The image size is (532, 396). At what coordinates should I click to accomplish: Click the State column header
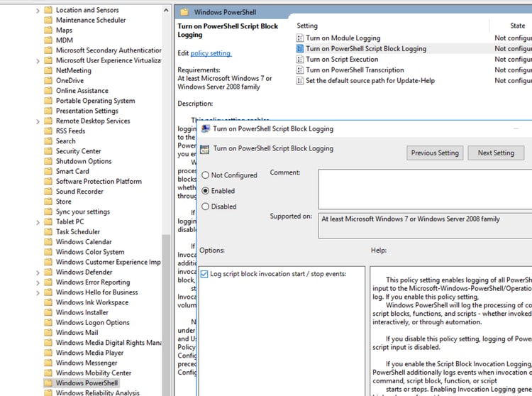[509, 26]
